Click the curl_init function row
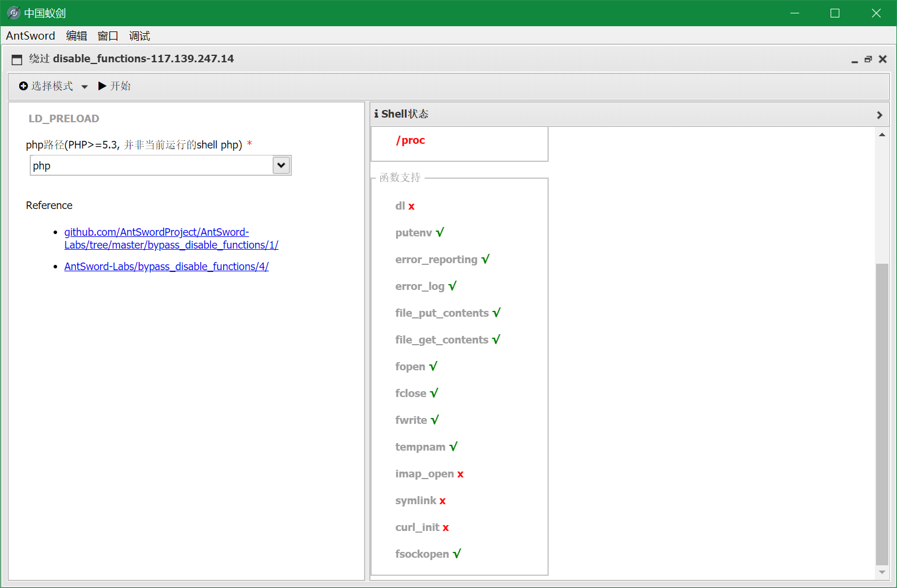This screenshot has height=588, width=897. click(422, 527)
